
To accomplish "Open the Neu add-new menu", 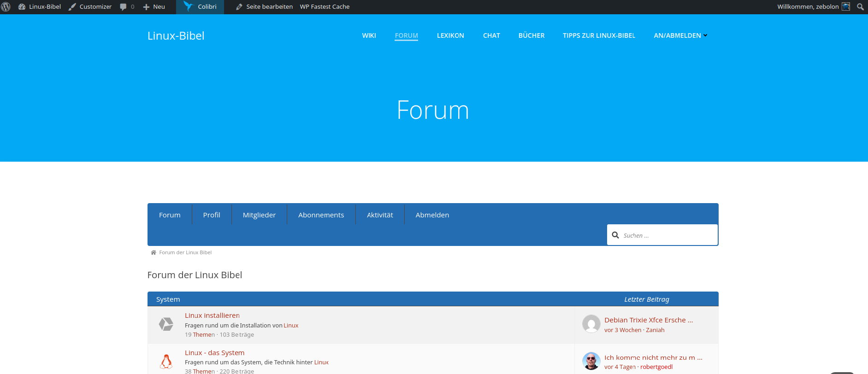I will pyautogui.click(x=154, y=7).
